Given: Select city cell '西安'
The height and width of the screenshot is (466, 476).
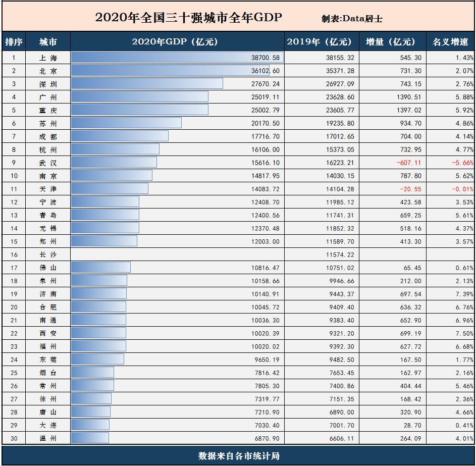Looking at the screenshot, I should [48, 333].
